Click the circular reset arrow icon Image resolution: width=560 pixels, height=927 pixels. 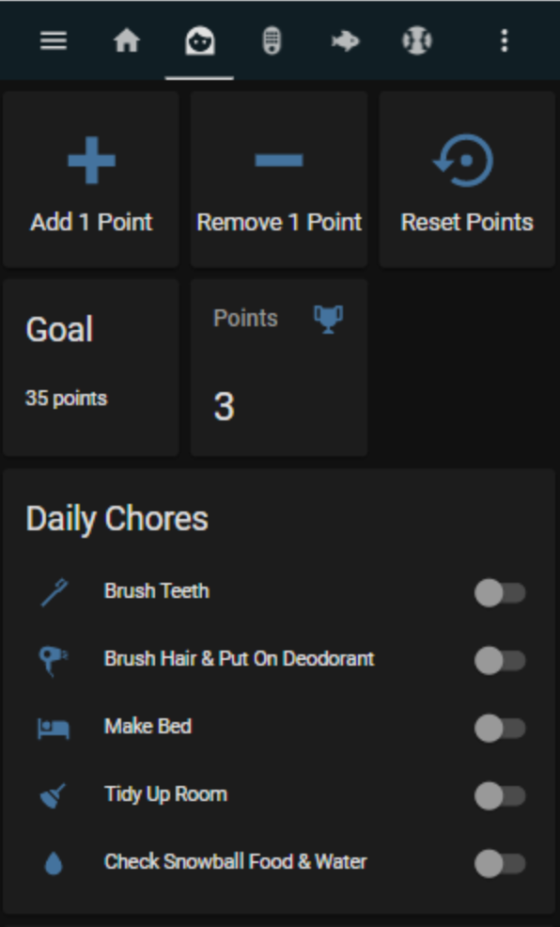click(466, 160)
